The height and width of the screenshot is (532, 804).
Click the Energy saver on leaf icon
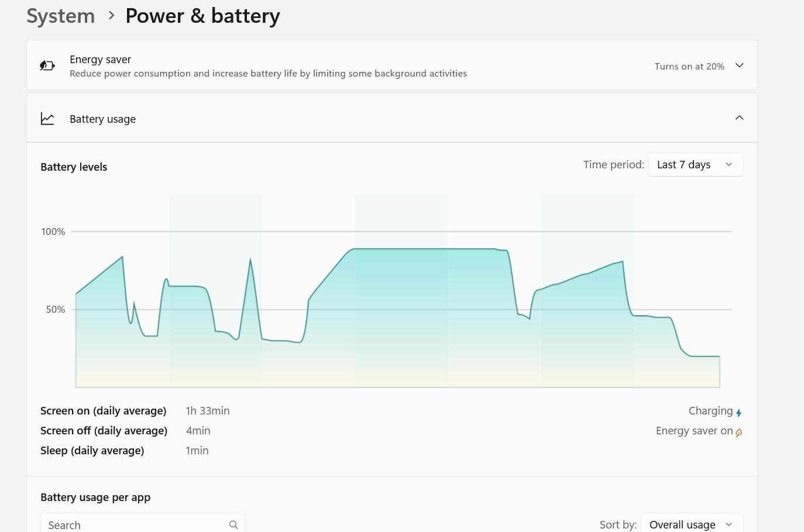coord(739,433)
